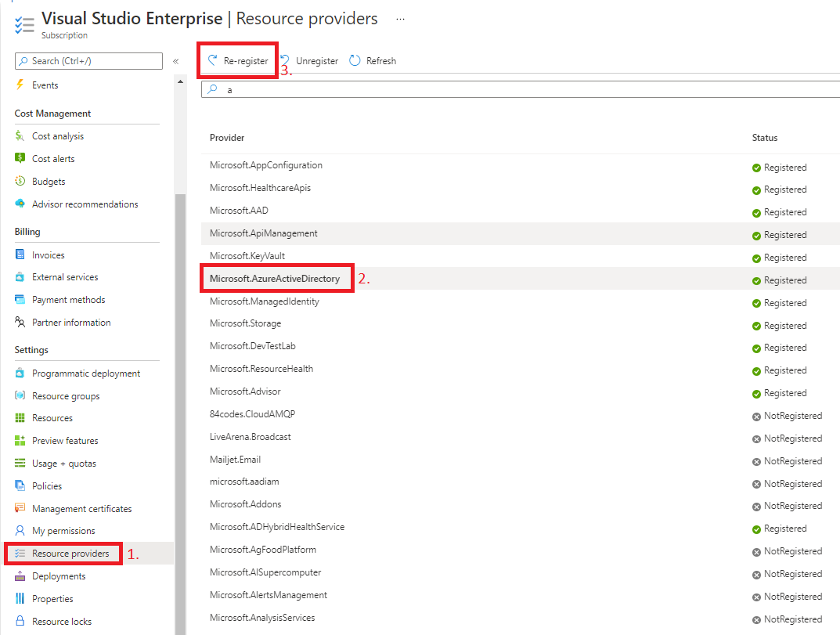The height and width of the screenshot is (635, 840).
Task: Open the more options ellipsis menu
Action: (400, 19)
